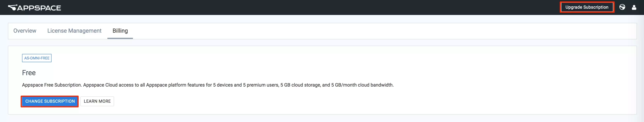Click the AS-OMNI-FREE plan badge
The height and width of the screenshot is (122, 644).
click(37, 58)
